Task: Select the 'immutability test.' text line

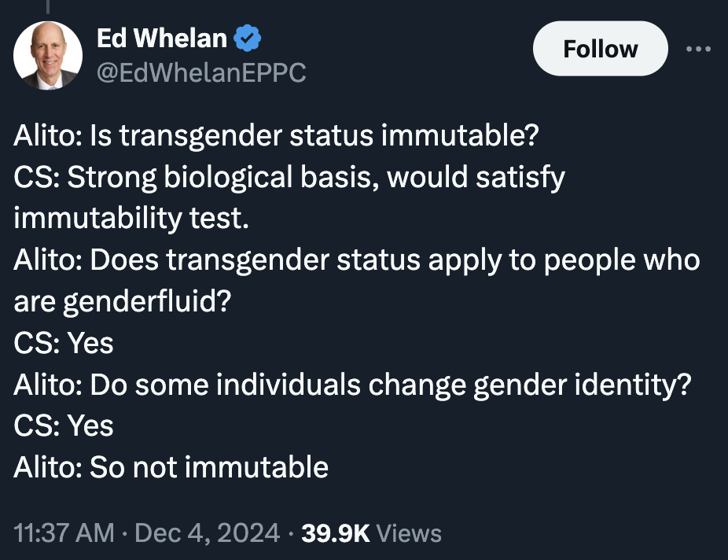Action: point(131,218)
